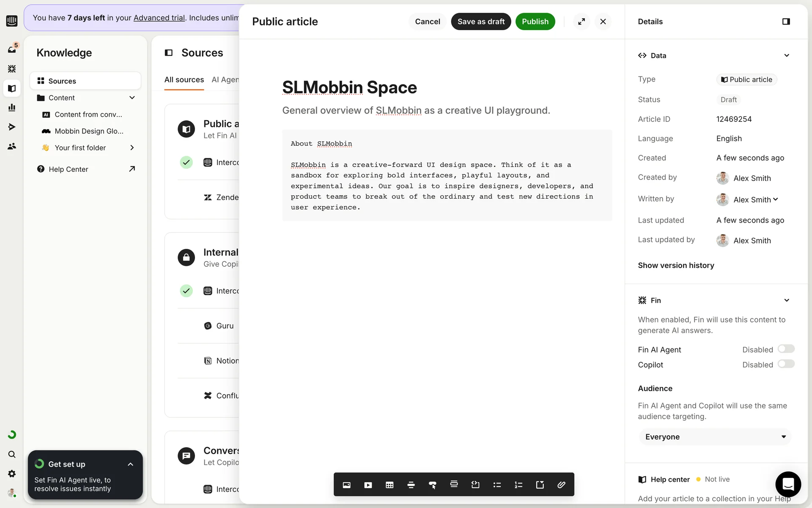Viewport: 812px width, 508px height.
Task: Insert a table from the editor toolbar
Action: (390, 485)
